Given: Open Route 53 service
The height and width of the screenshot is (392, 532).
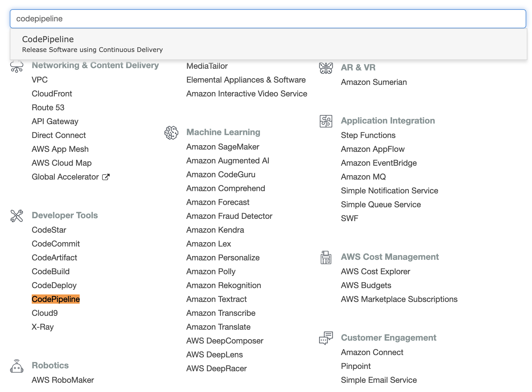Looking at the screenshot, I should (48, 107).
